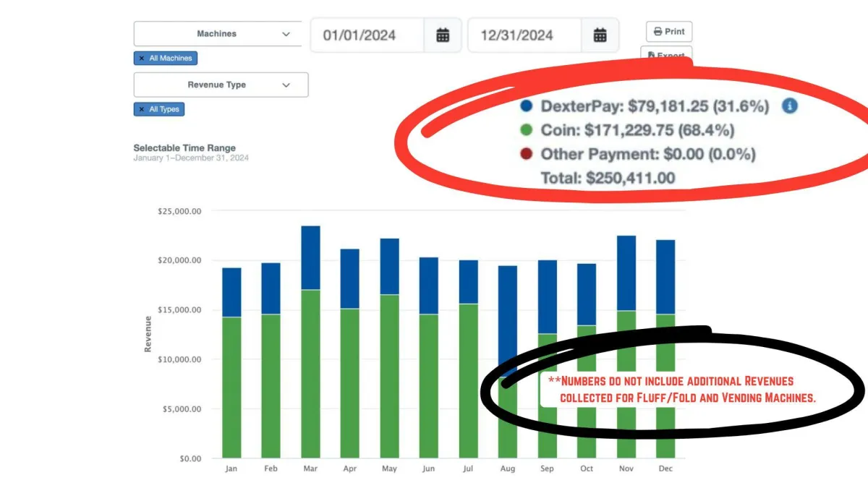Click the Print button
The width and height of the screenshot is (868, 488).
669,32
